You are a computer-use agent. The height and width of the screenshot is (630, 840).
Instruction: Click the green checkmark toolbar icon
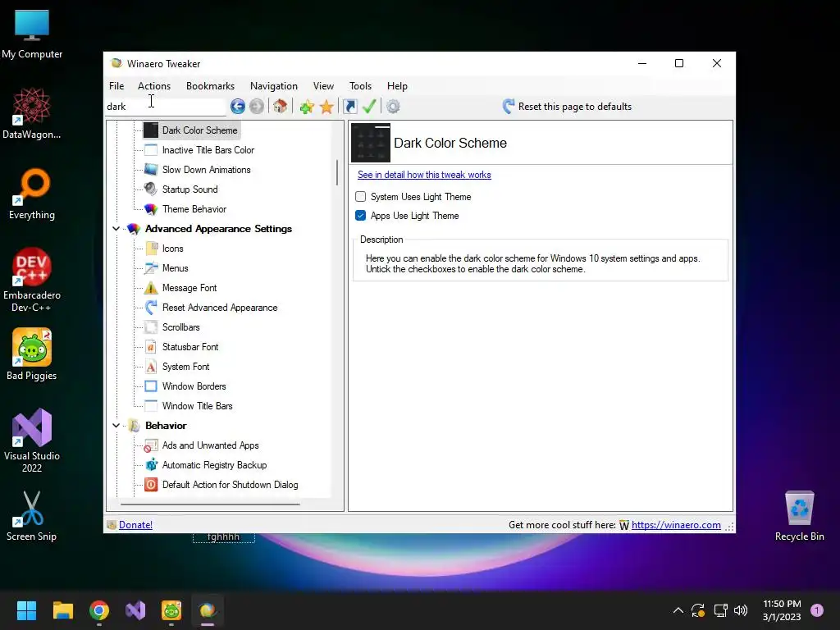369,106
